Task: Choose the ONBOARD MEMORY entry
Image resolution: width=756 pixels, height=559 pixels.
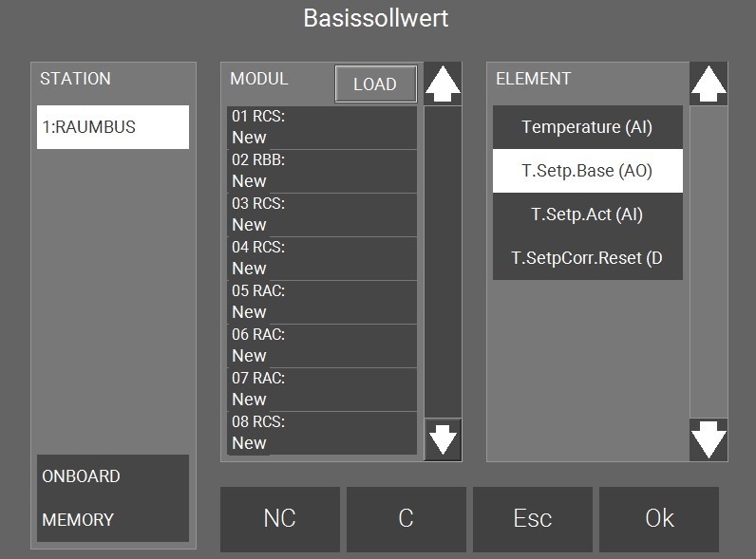Action: pyautogui.click(x=113, y=498)
